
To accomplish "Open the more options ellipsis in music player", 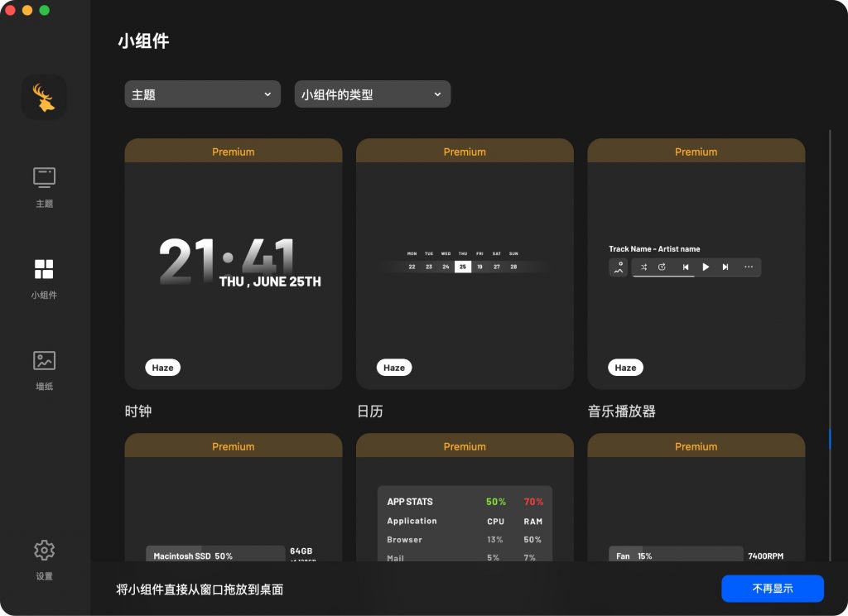I will tap(749, 267).
